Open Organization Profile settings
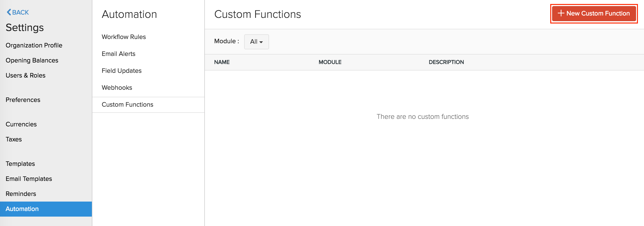 tap(34, 45)
